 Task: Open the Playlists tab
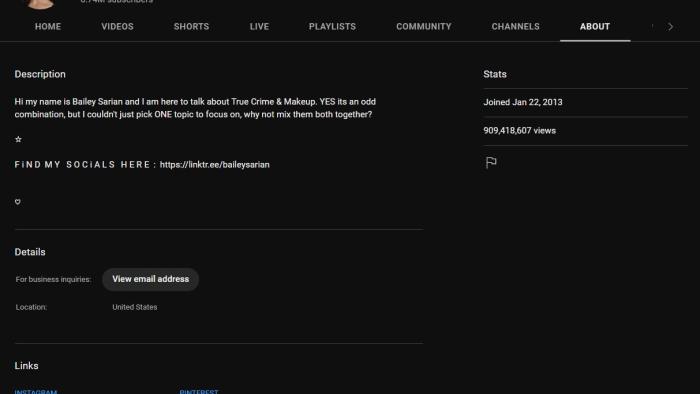click(x=333, y=27)
